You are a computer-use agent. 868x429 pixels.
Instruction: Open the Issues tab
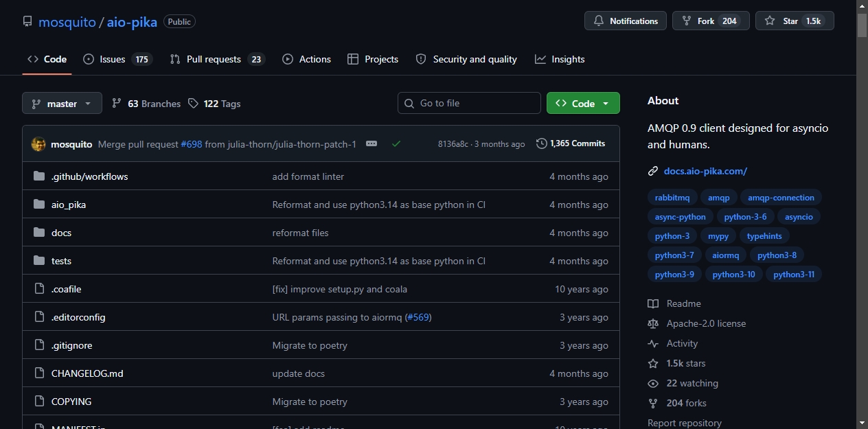117,59
